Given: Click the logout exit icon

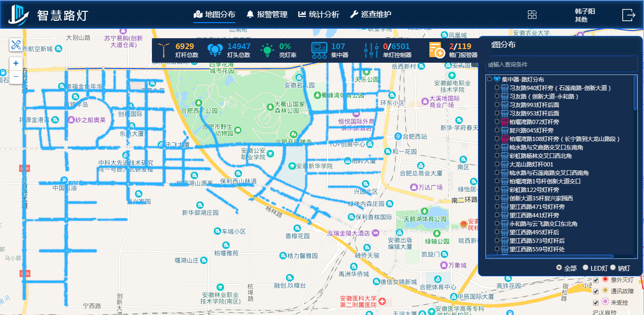Looking at the screenshot, I should pyautogui.click(x=628, y=15).
